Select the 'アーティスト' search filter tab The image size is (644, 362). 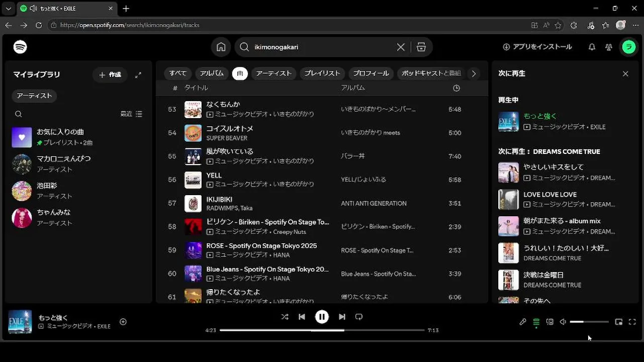[274, 73]
